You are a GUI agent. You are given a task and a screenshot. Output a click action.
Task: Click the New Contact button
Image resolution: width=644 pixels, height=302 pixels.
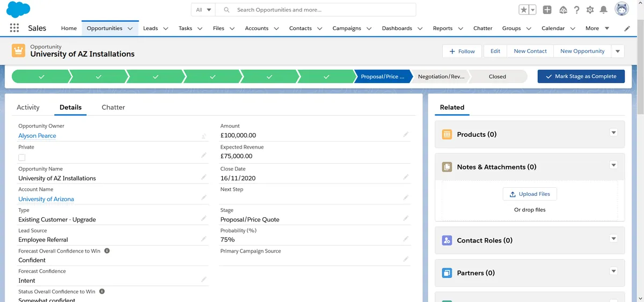click(530, 51)
